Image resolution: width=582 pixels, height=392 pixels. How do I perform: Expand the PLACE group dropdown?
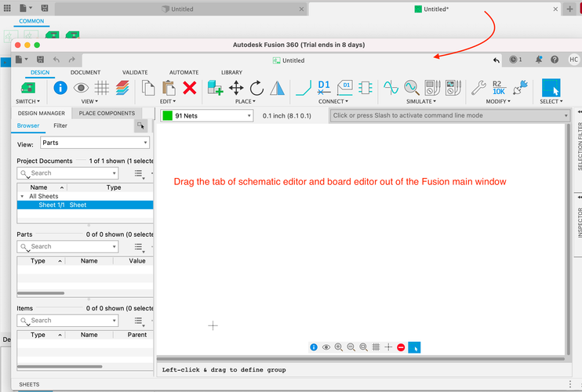coord(246,101)
